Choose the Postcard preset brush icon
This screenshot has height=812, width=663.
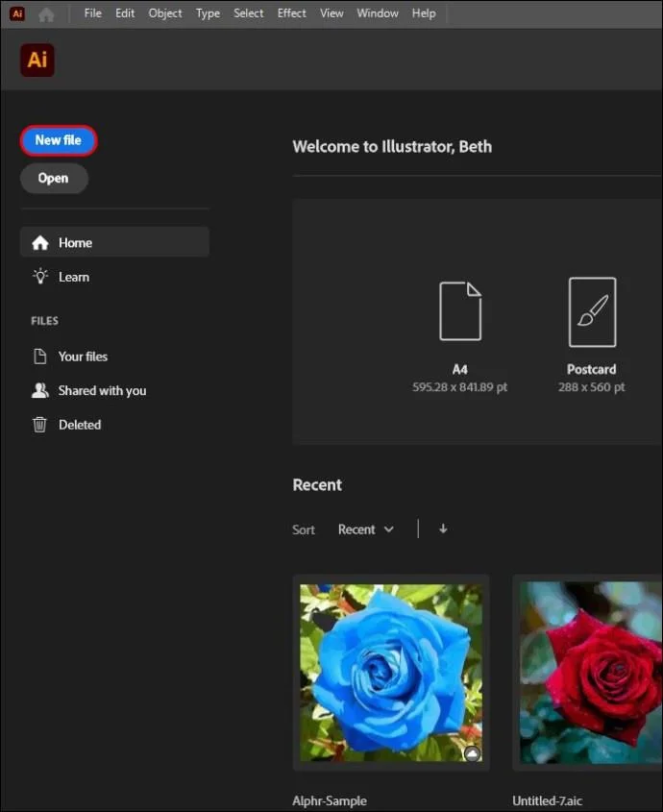coord(592,312)
